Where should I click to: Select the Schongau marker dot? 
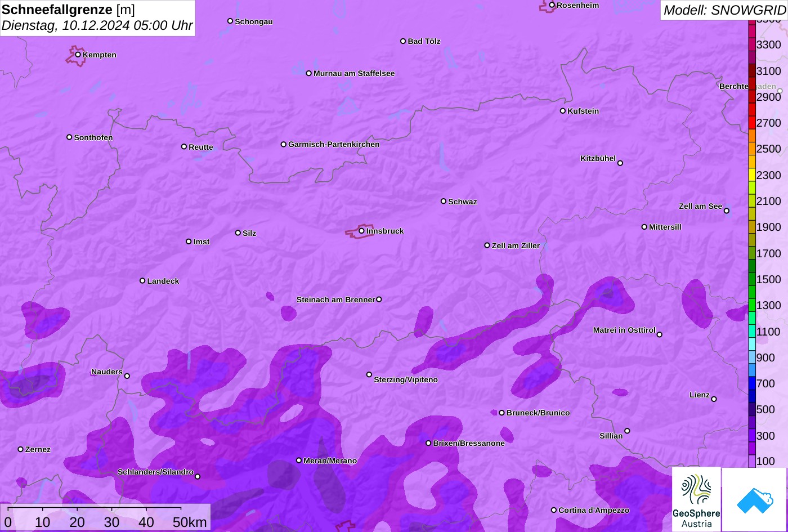tap(230, 21)
